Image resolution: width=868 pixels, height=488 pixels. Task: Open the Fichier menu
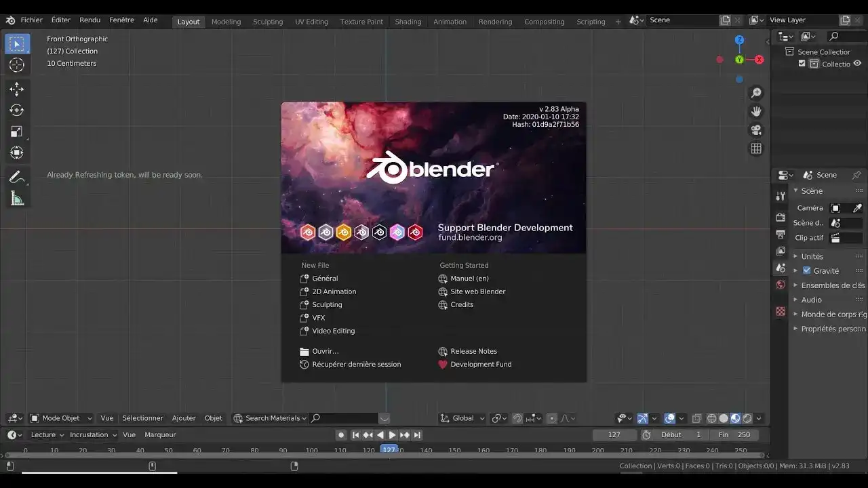coord(31,20)
